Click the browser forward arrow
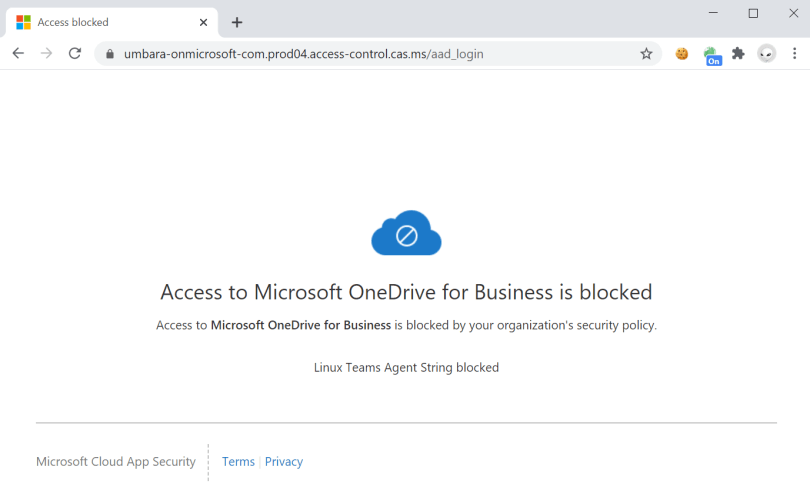810x497 pixels. [46, 54]
